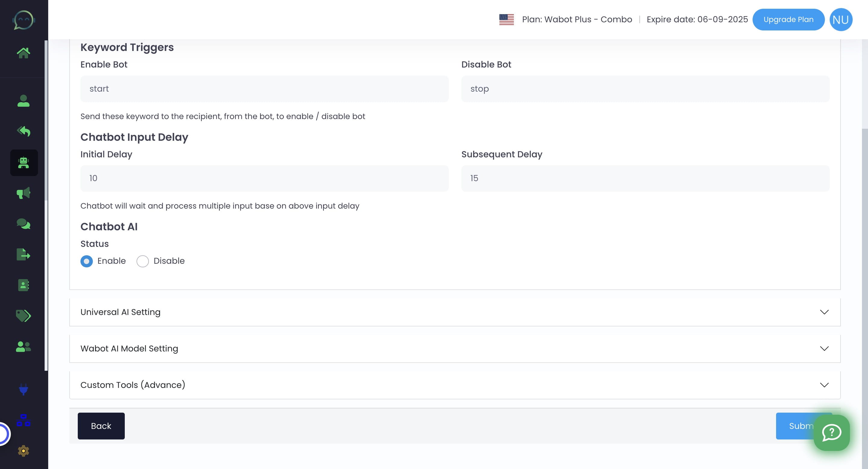Click the Upgrade Plan button
This screenshot has width=868, height=469.
(788, 20)
